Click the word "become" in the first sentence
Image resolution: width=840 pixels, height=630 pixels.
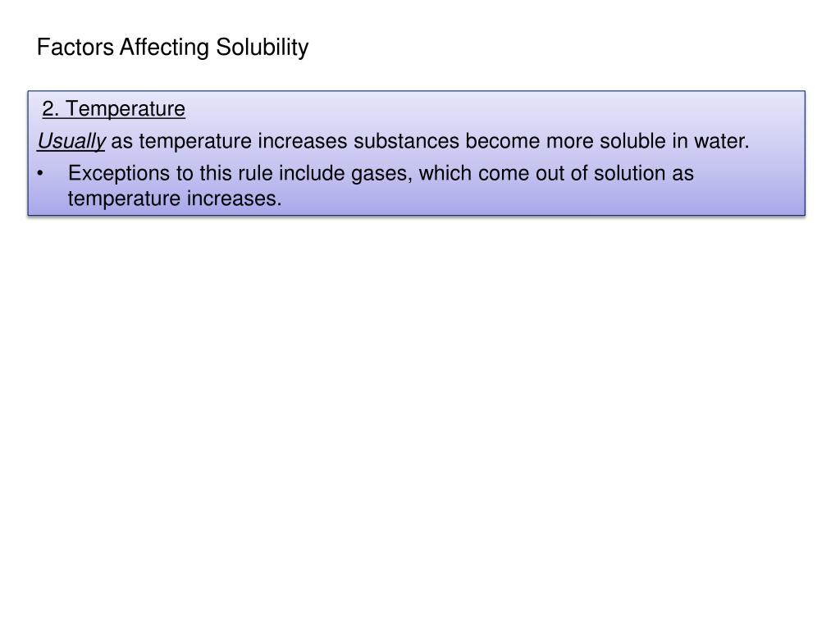click(503, 141)
